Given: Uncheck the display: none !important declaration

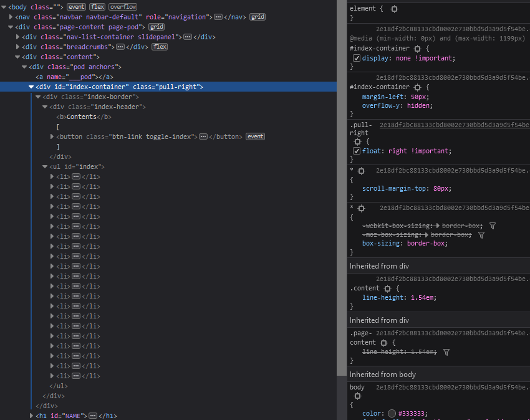Looking at the screenshot, I should [x=356, y=58].
